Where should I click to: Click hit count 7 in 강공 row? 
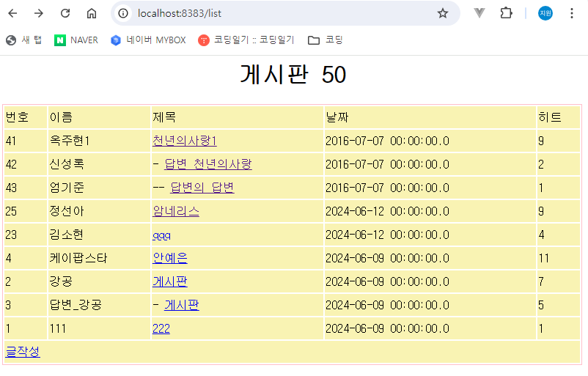point(559,281)
